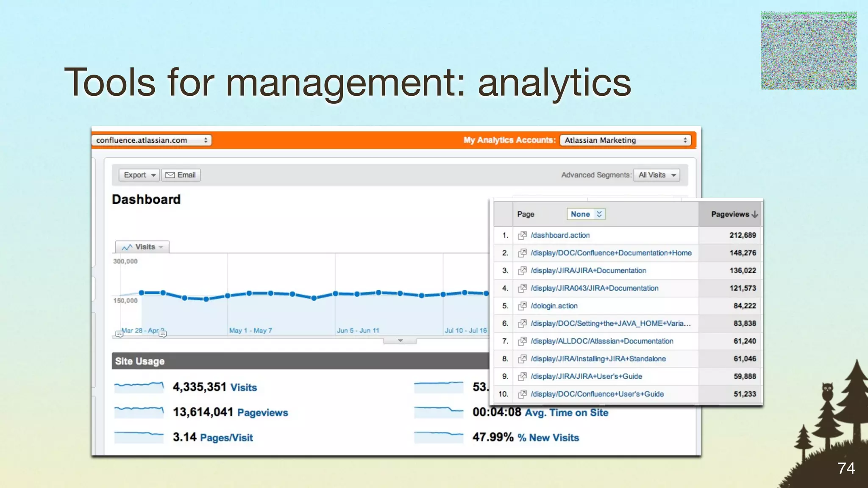The width and height of the screenshot is (868, 488).
Task: Open external icon for JAVA_HOME row
Action: [x=523, y=323]
